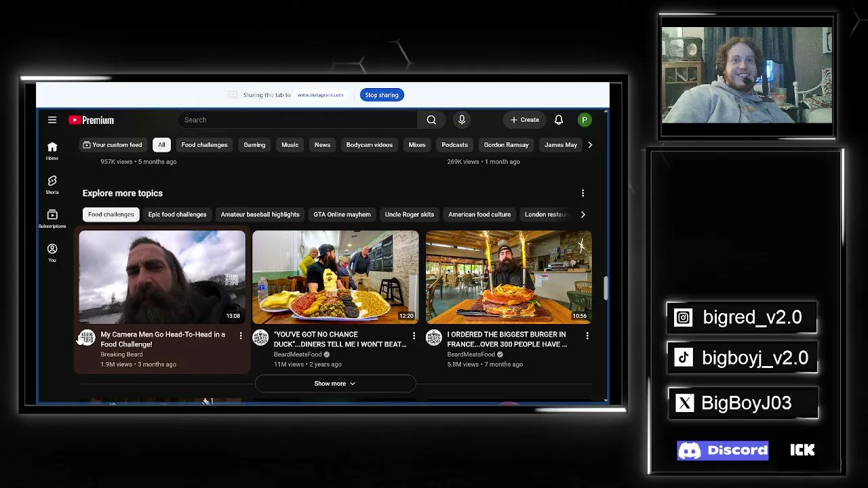Select the Mixes filter chip
This screenshot has height=488, width=868.
click(x=417, y=145)
